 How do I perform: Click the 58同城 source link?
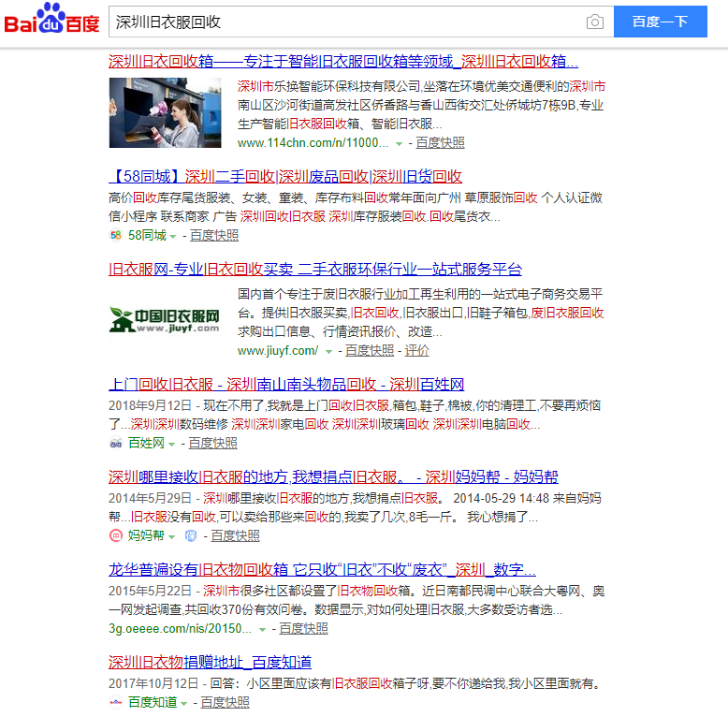coord(147,236)
